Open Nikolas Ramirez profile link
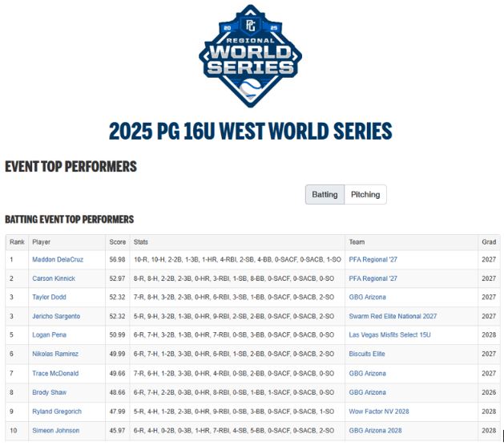This screenshot has height=446, width=504. click(55, 355)
